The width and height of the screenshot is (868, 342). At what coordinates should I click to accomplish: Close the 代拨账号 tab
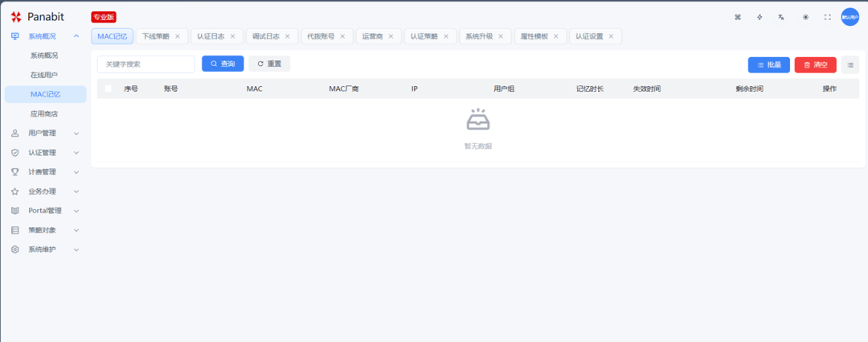point(342,36)
